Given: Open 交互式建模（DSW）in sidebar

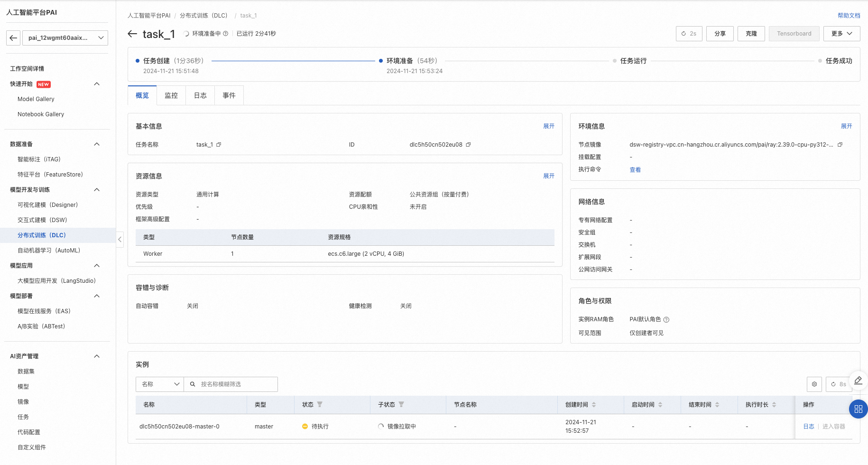Looking at the screenshot, I should pos(42,220).
